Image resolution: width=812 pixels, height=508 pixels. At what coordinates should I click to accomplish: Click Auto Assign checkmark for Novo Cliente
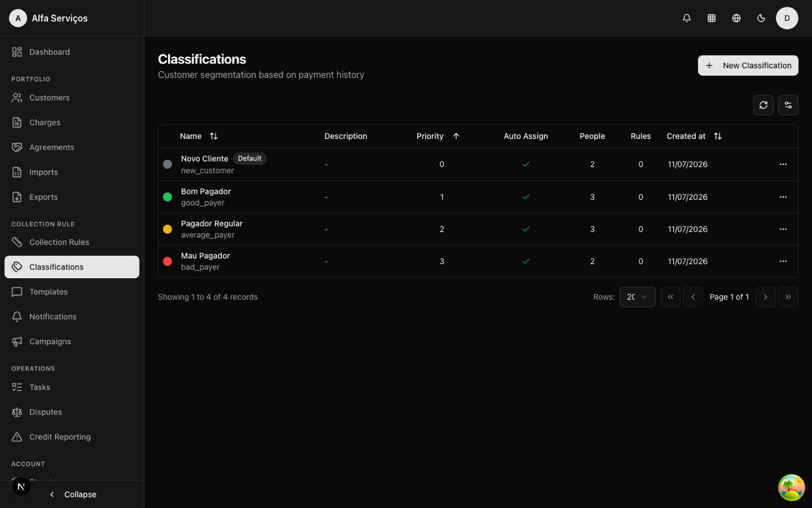click(x=526, y=164)
